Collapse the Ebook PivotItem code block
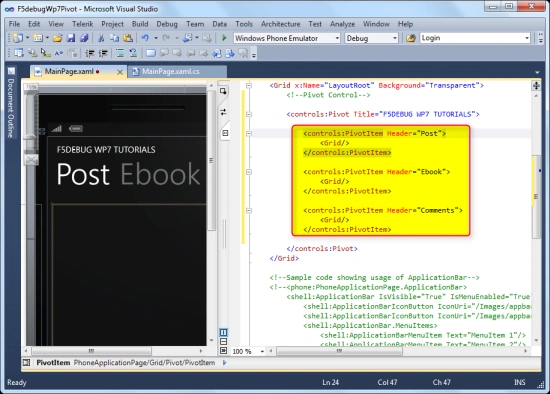Screen dimensions: 550x394 (249, 172)
